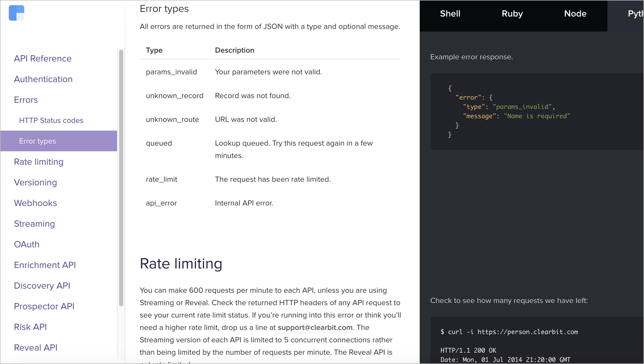Navigate to Risk API documentation
Viewport: 644px width, 364px height.
click(30, 327)
